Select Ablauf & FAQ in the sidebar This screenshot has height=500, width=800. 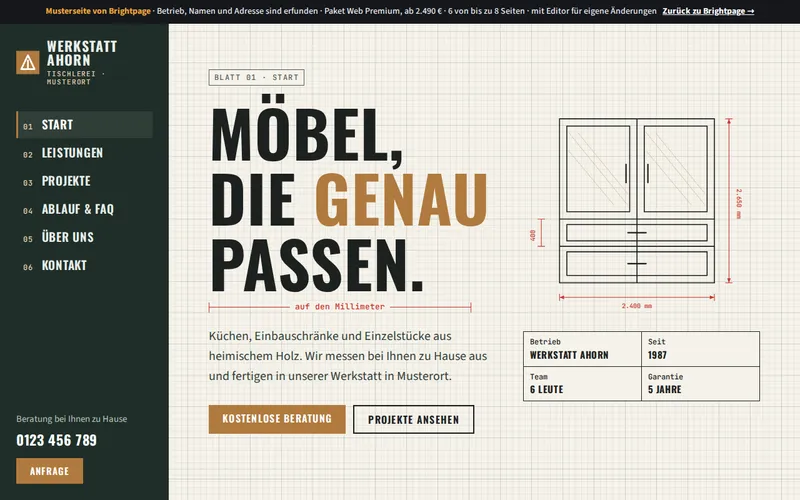85,209
